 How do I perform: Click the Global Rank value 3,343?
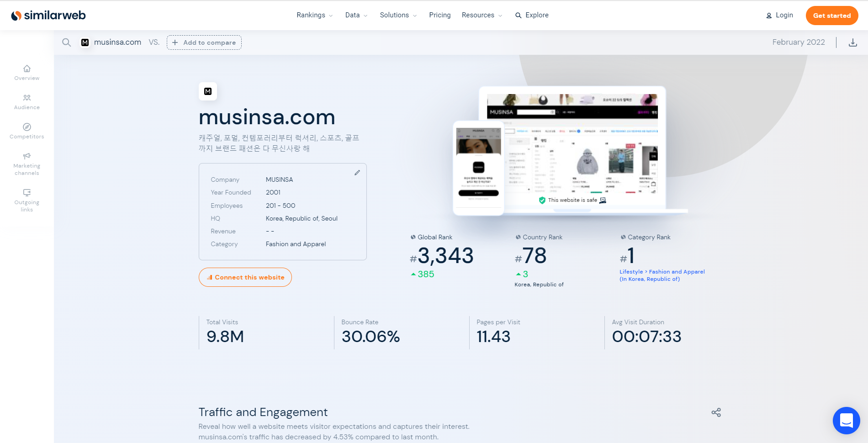(x=445, y=256)
